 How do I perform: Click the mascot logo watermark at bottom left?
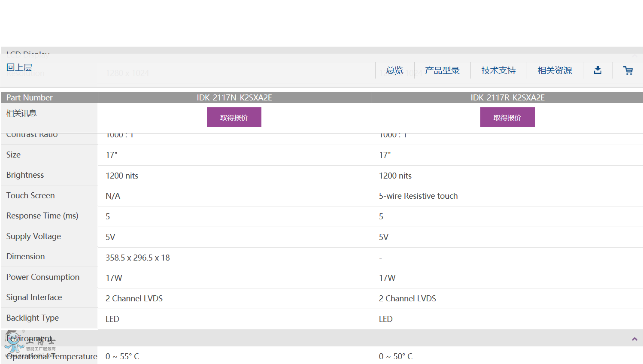pos(15,343)
